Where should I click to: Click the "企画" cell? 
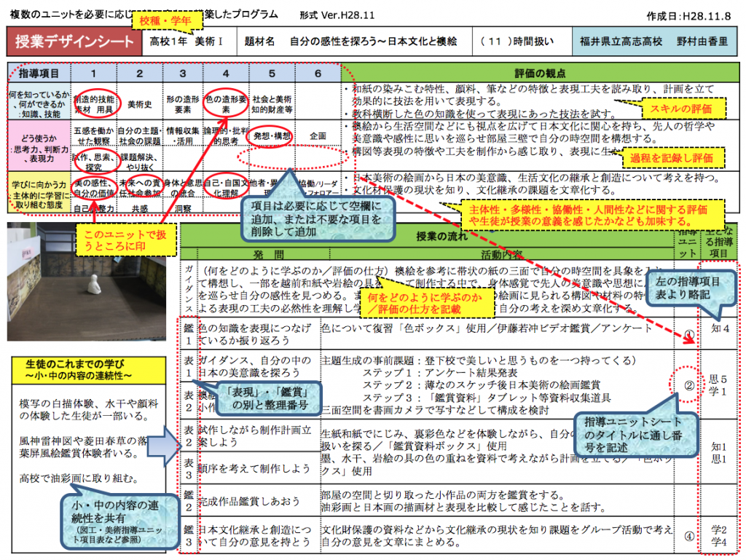[318, 136]
